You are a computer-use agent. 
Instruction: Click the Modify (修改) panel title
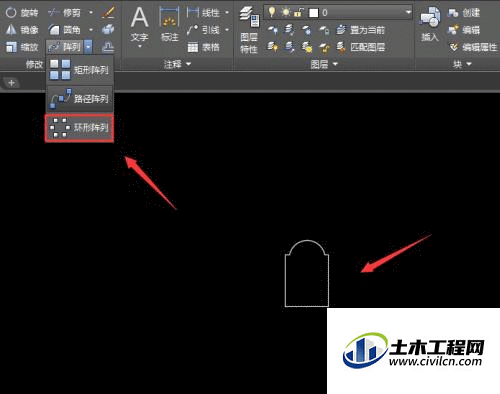tap(35, 64)
